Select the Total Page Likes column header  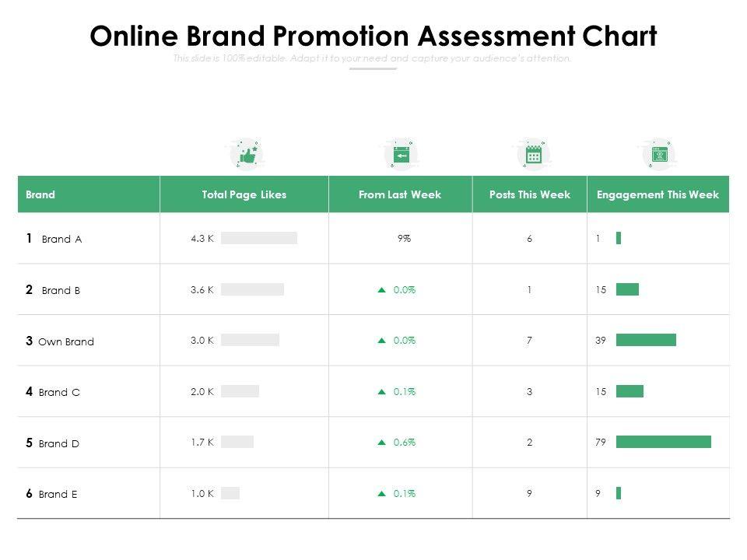click(x=244, y=195)
